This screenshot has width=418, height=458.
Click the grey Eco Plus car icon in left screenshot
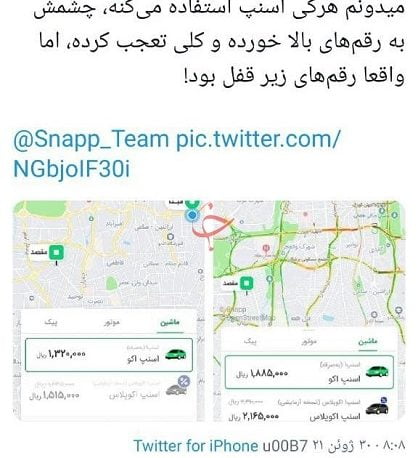click(x=176, y=389)
